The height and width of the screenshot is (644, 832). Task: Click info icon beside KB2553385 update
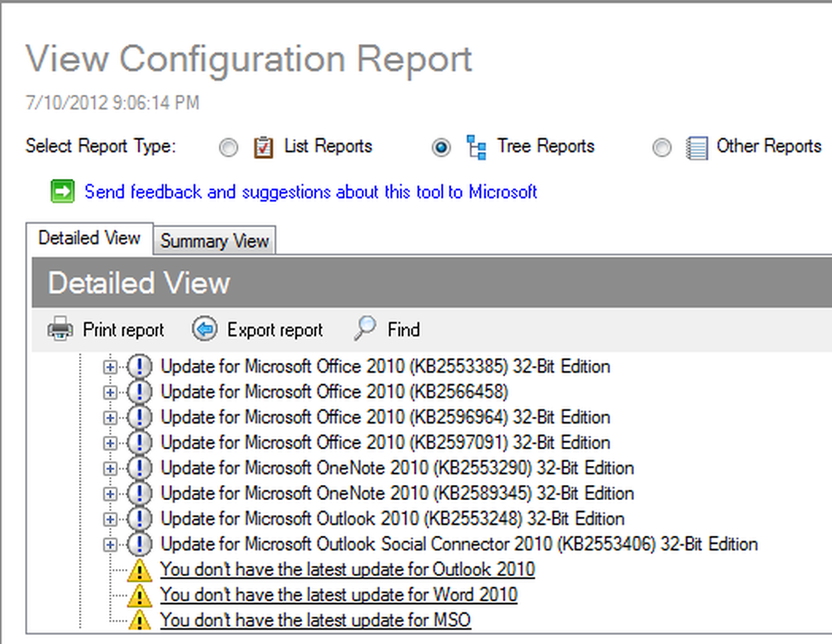(x=140, y=367)
